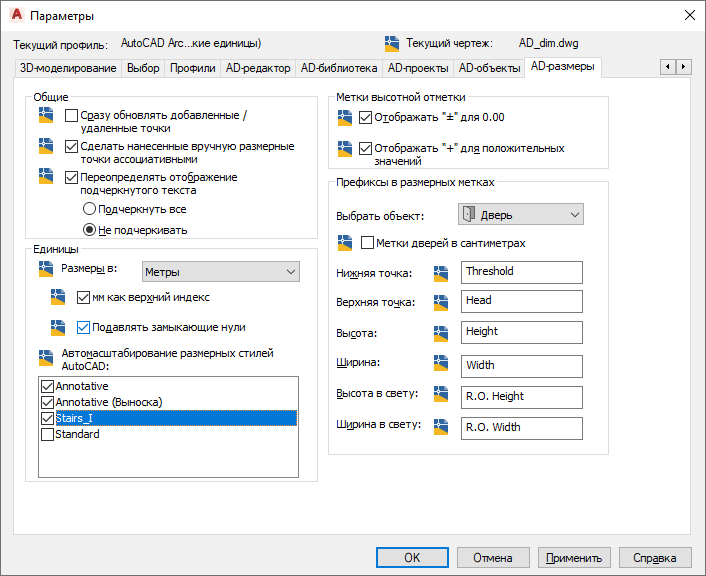The width and height of the screenshot is (706, 576).
Task: Click drawing icon beside 'Метки дверей в сантиметрах'
Action: pos(345,243)
